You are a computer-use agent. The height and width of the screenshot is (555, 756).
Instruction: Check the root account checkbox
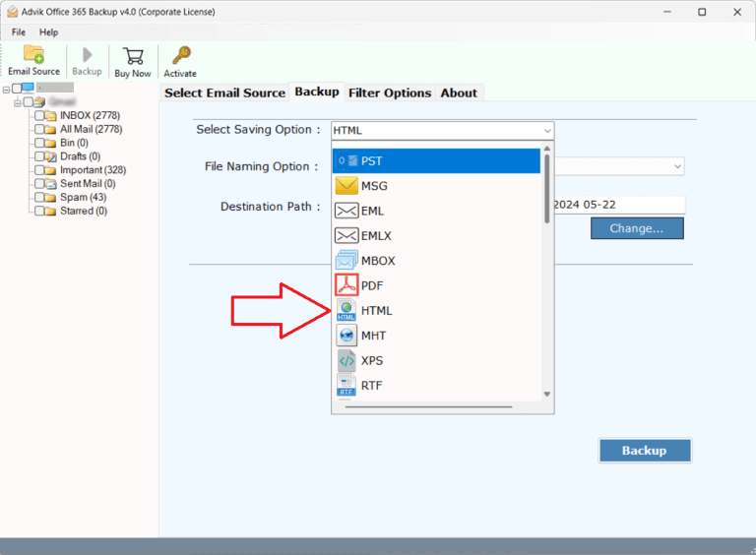coord(17,89)
